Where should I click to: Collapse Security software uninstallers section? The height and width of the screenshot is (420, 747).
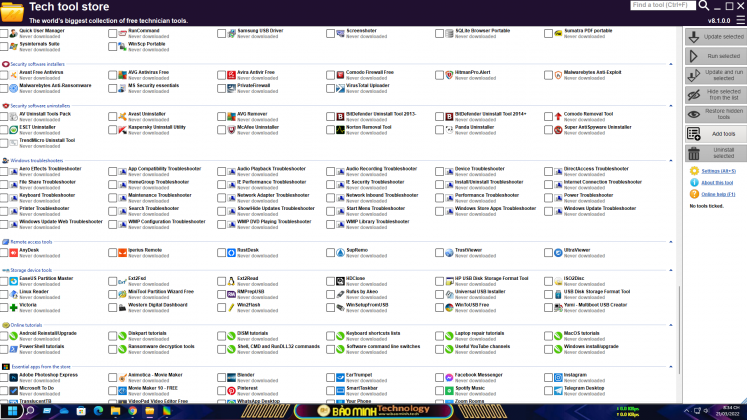(671, 106)
